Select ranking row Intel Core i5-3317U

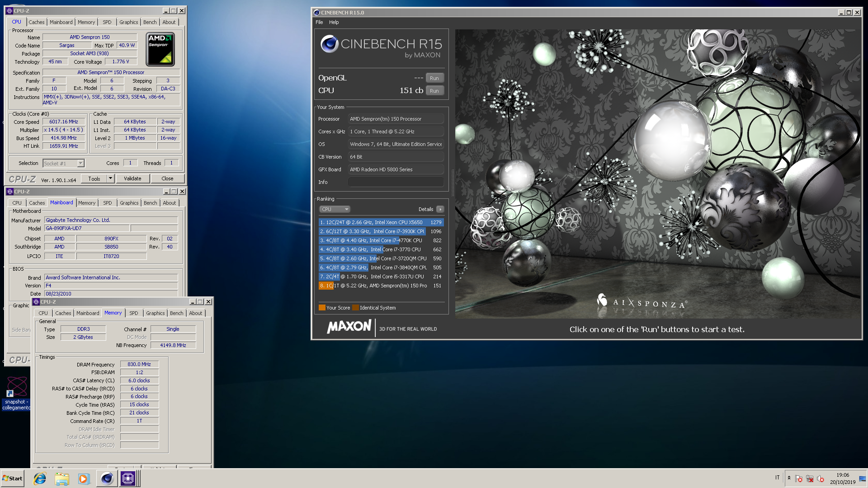pyautogui.click(x=381, y=277)
